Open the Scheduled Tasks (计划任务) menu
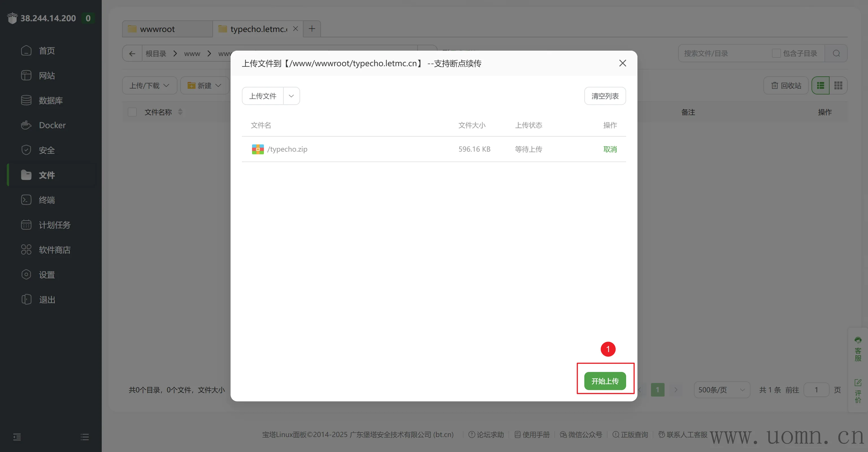The image size is (868, 452). pyautogui.click(x=54, y=225)
